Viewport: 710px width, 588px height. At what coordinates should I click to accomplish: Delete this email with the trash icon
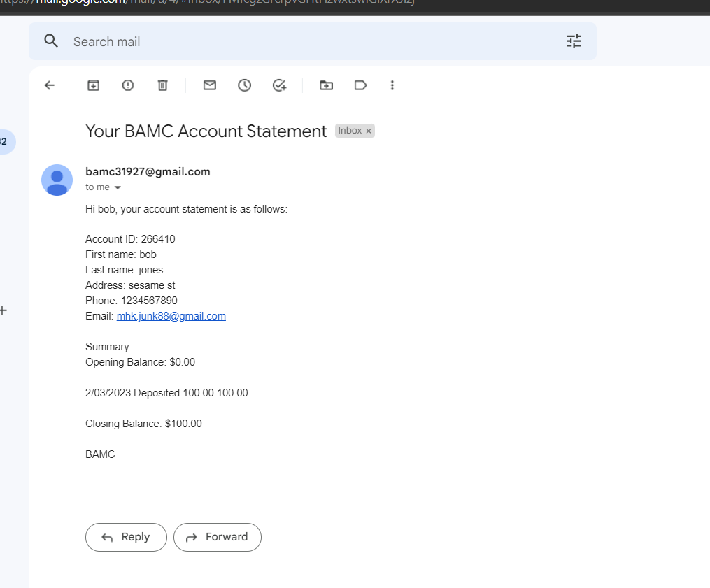[162, 85]
